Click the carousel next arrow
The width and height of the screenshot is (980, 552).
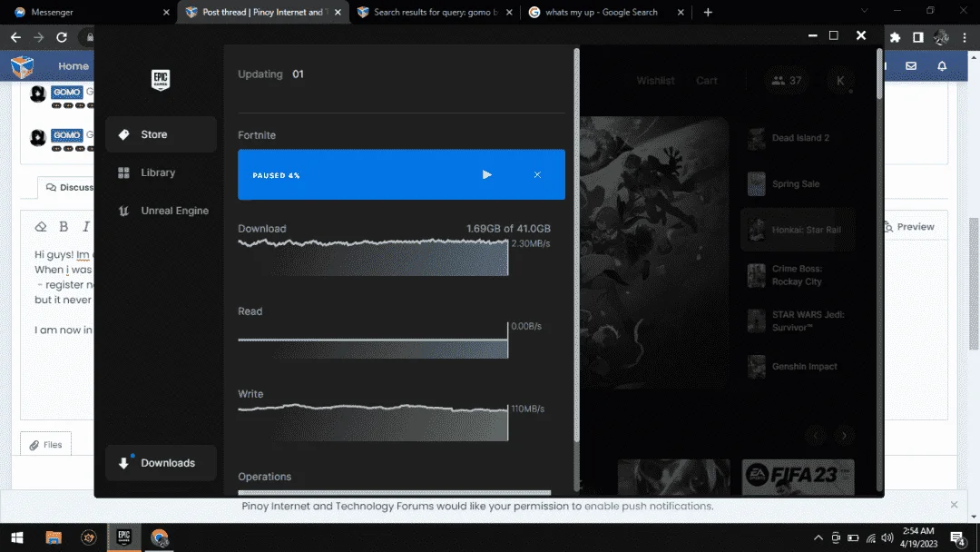[845, 436]
